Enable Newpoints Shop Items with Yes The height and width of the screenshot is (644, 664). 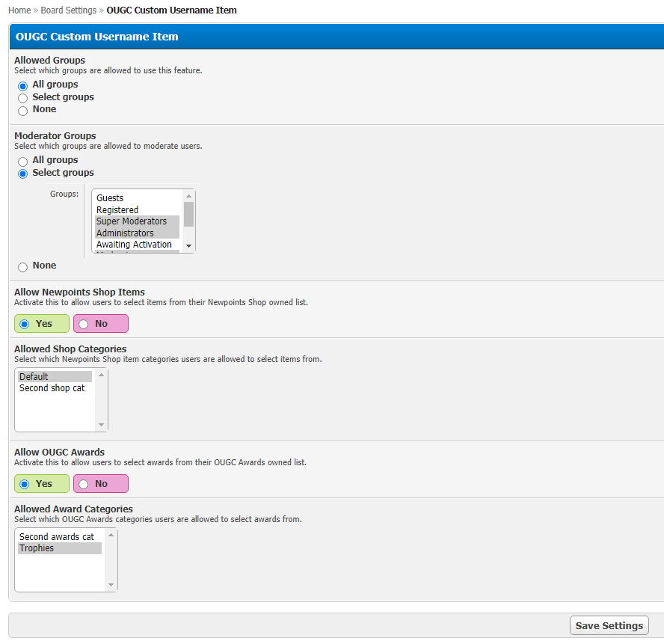tap(25, 324)
